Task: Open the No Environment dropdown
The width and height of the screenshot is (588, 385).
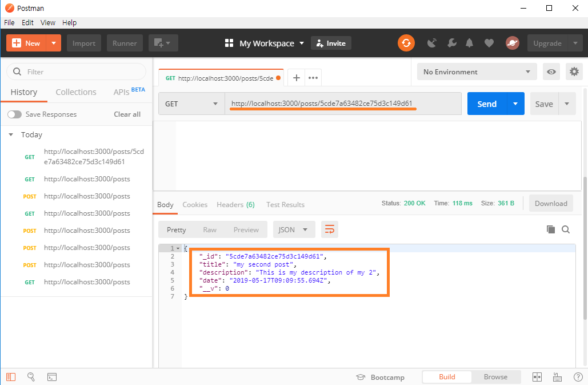Action: [477, 72]
